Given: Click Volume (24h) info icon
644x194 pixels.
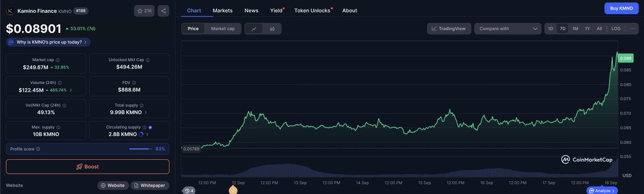Looking at the screenshot, I should (60, 83).
